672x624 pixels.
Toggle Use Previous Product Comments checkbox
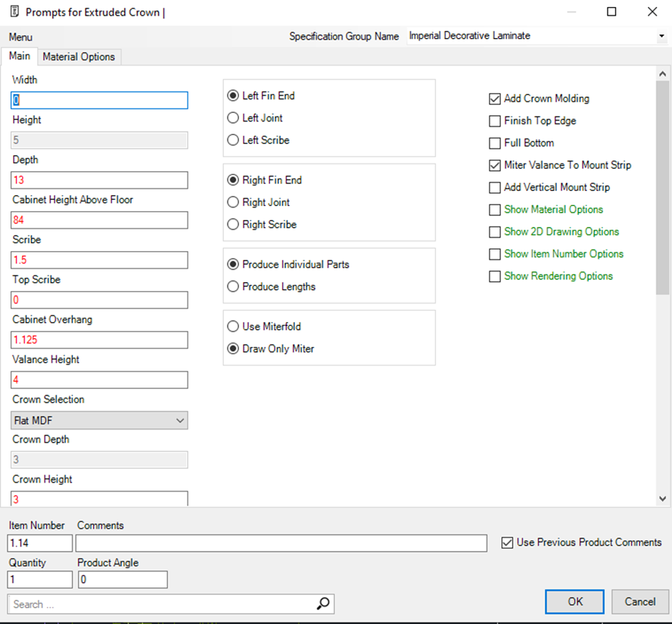tap(508, 543)
